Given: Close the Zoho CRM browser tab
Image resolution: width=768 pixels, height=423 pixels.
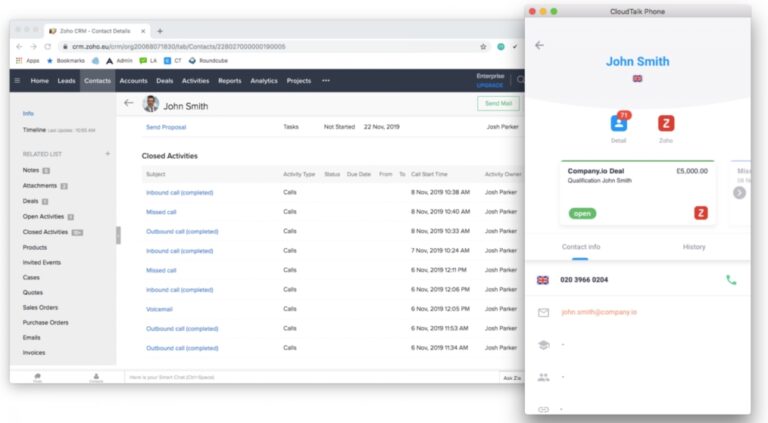Looking at the screenshot, I should 143,31.
